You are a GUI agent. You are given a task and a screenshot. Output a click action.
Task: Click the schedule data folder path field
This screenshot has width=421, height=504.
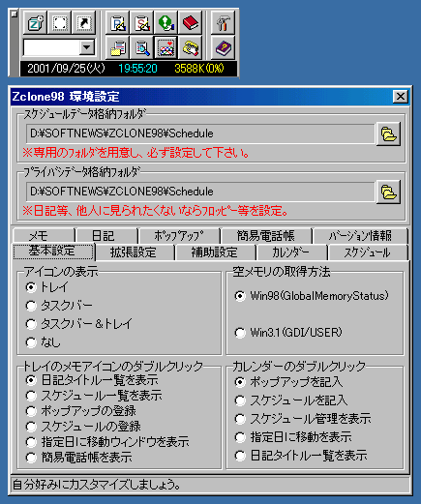pyautogui.click(x=200, y=133)
